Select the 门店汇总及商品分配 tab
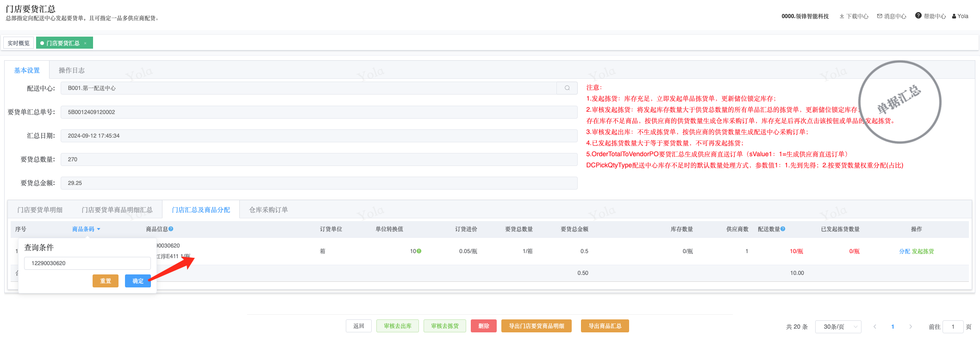 click(201, 210)
